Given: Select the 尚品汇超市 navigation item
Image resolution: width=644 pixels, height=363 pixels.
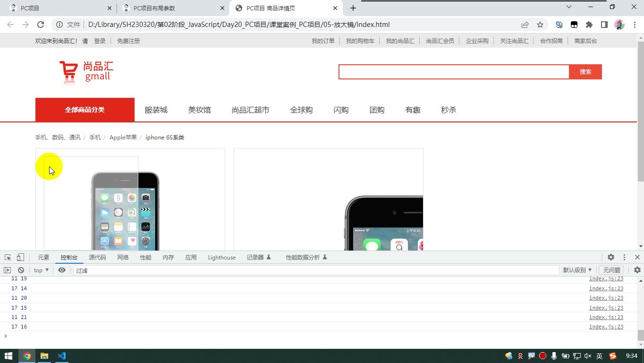Looking at the screenshot, I should (250, 110).
